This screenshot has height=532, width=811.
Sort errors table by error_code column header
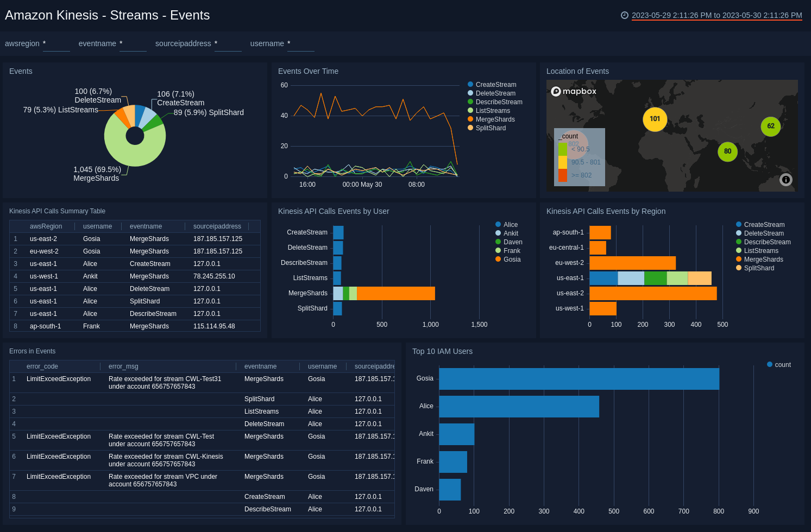coord(42,366)
